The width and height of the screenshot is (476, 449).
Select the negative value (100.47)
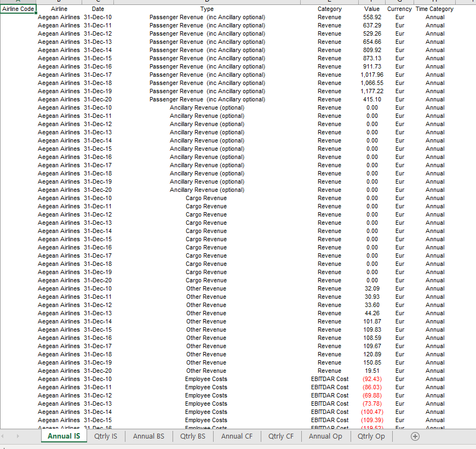(372, 412)
